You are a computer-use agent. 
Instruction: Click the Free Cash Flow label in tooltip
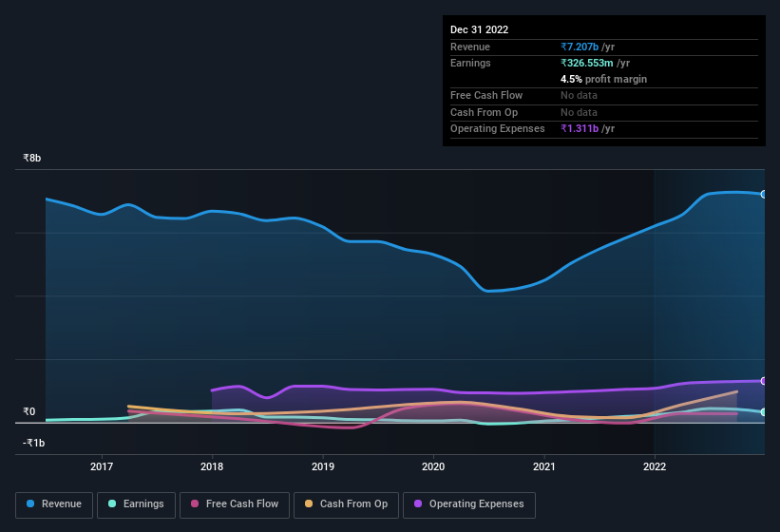pos(486,95)
